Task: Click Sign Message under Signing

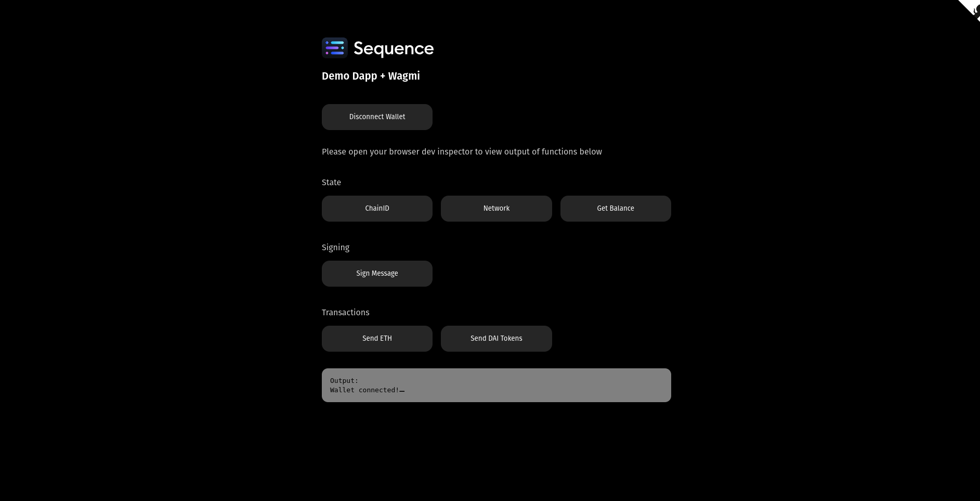Action: (377, 274)
